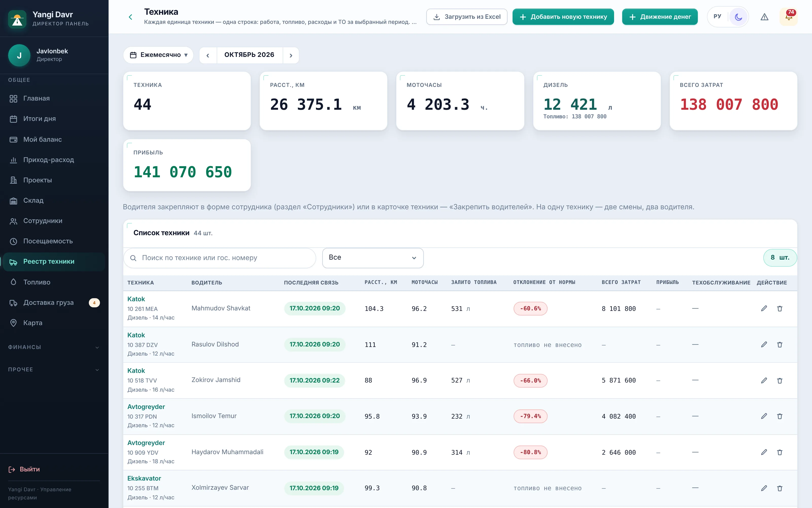Edit the Avtogreyder 10 317 PDN row
The height and width of the screenshot is (508, 812).
(x=764, y=416)
